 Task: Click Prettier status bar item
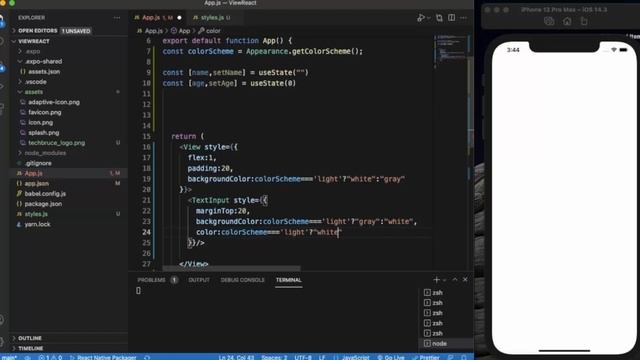tap(426, 357)
